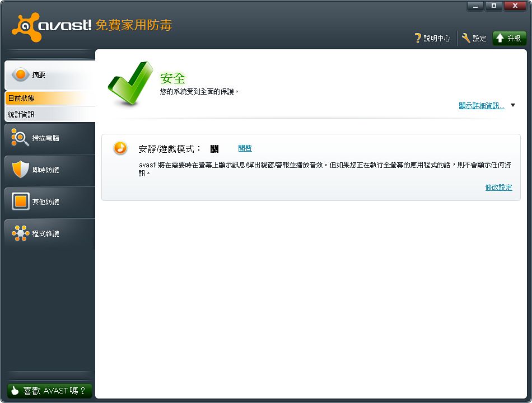Open 說明中心 help center
This screenshot has height=403, width=532.
click(433, 38)
